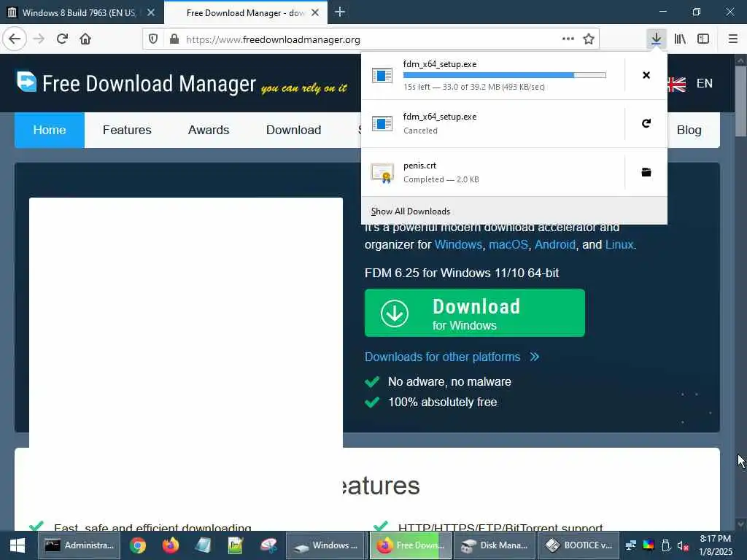Click the download progress bar
Image resolution: width=747 pixels, height=560 pixels.
tap(505, 75)
